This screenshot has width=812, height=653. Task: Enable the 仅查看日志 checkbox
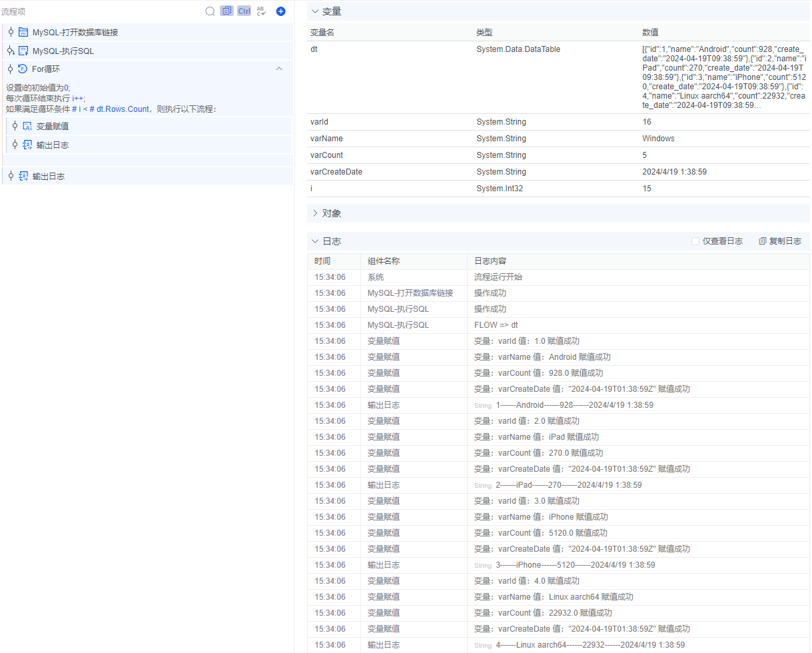(x=695, y=241)
